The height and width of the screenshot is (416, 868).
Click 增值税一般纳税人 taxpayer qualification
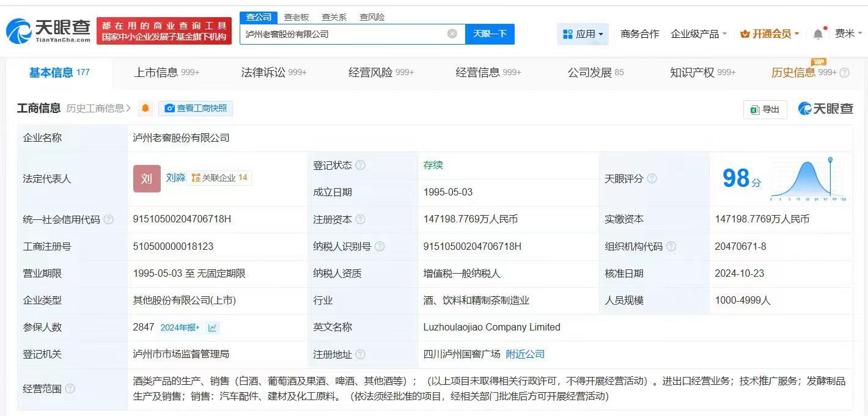[x=462, y=273]
